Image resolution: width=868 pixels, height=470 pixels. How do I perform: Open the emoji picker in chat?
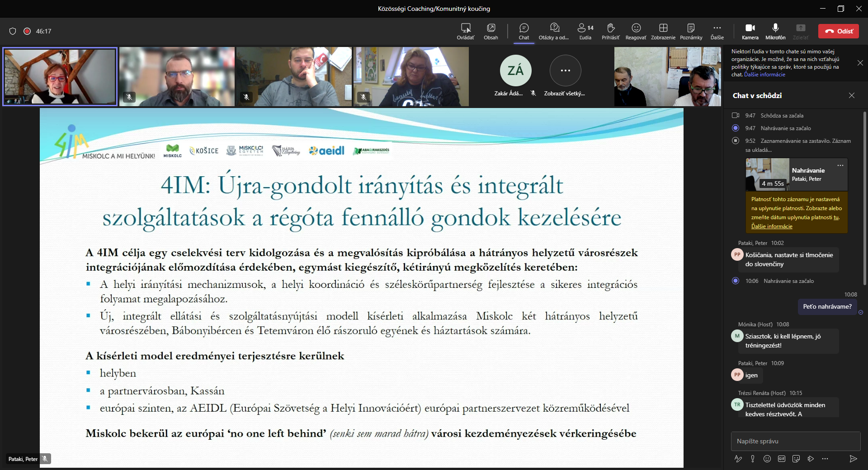tap(767, 459)
